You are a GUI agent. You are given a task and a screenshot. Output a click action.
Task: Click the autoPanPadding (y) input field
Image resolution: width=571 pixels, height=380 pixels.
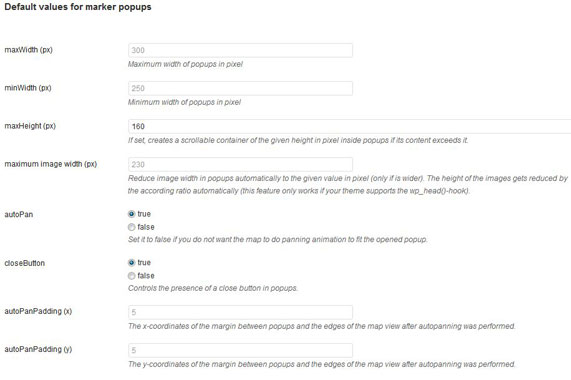click(x=240, y=350)
